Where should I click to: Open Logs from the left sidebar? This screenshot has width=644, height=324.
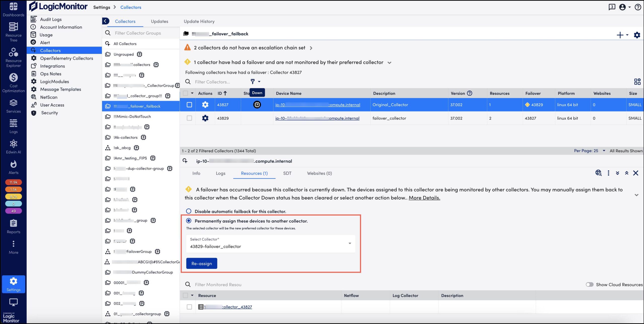click(13, 126)
